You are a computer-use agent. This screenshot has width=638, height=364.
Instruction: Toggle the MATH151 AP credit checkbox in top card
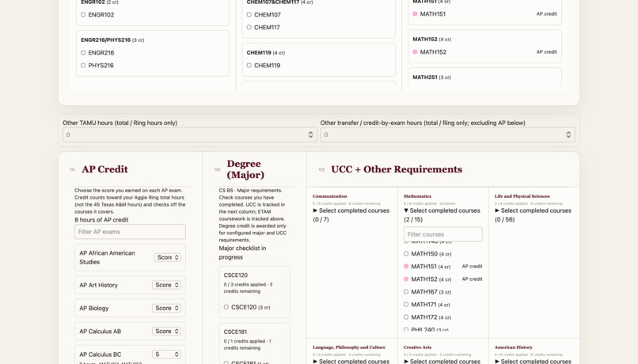pos(415,13)
